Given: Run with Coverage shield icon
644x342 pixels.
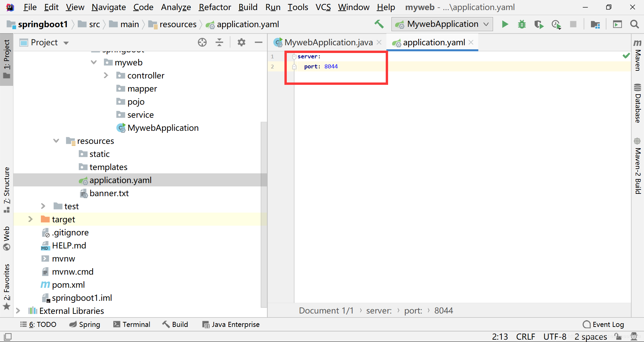Looking at the screenshot, I should click(539, 24).
